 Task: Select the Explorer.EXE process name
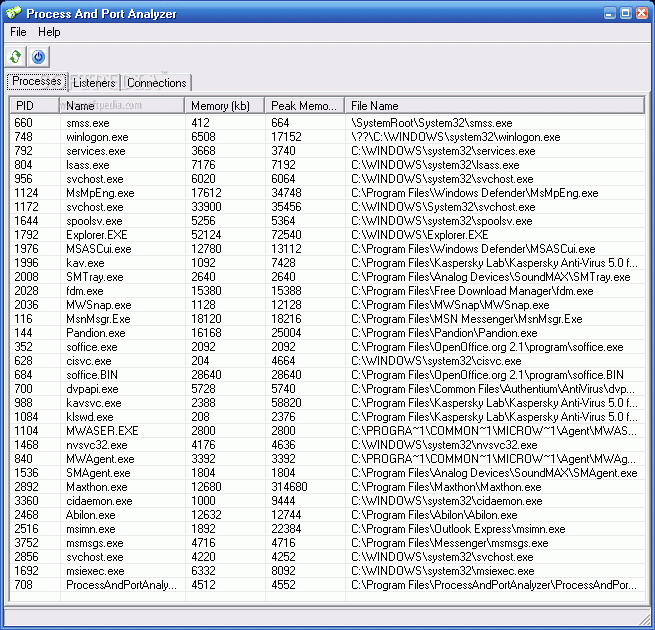click(x=96, y=235)
